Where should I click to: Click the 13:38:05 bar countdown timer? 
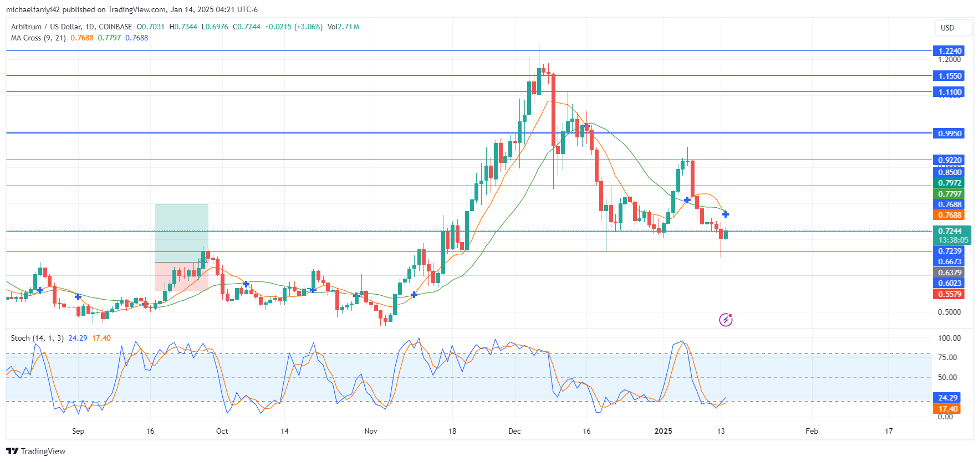coord(953,240)
